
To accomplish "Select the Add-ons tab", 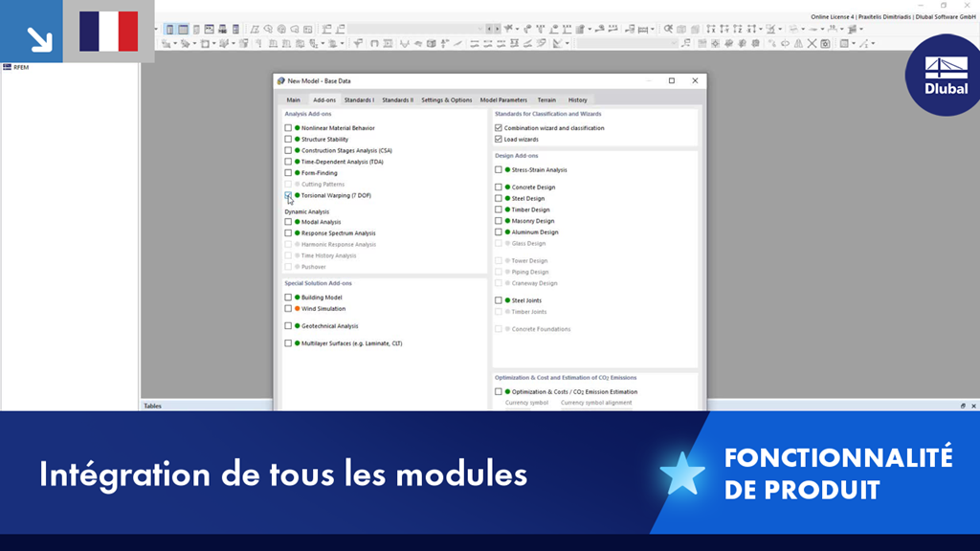I will (x=324, y=99).
